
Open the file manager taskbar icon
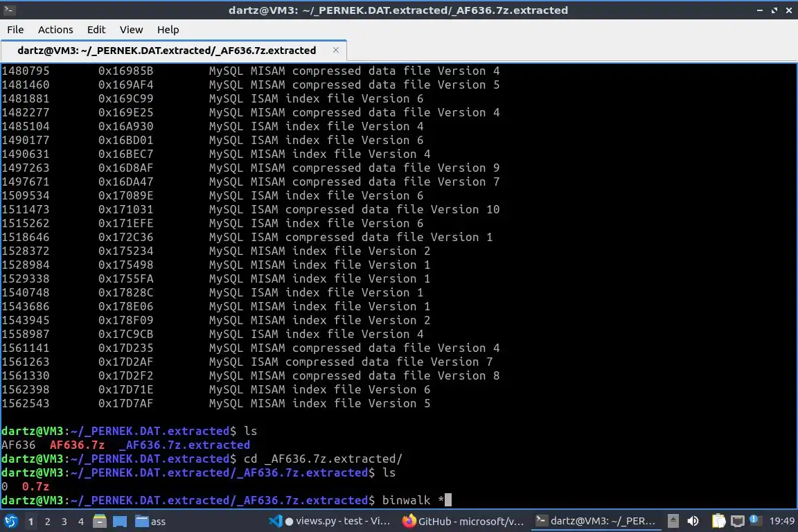click(x=100, y=521)
